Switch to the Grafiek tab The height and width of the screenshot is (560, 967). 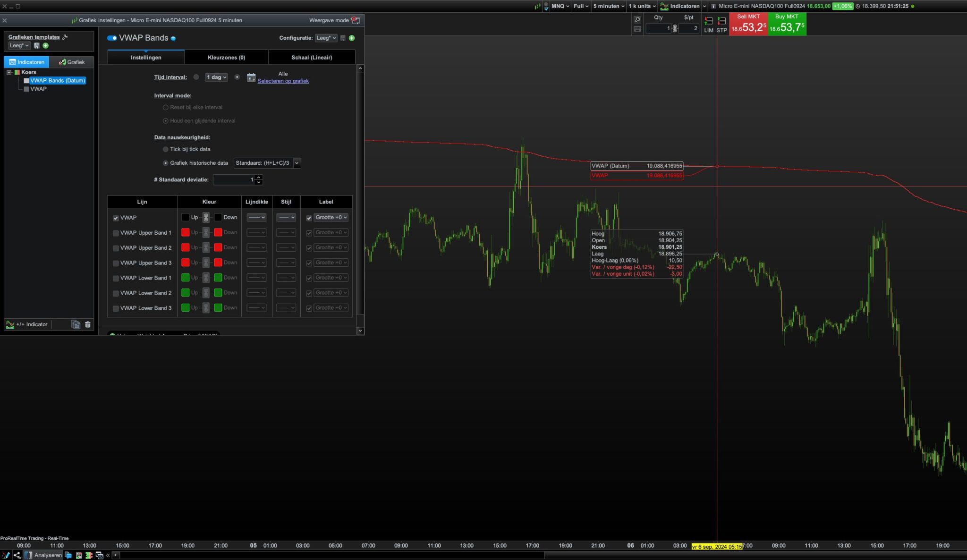coord(72,62)
